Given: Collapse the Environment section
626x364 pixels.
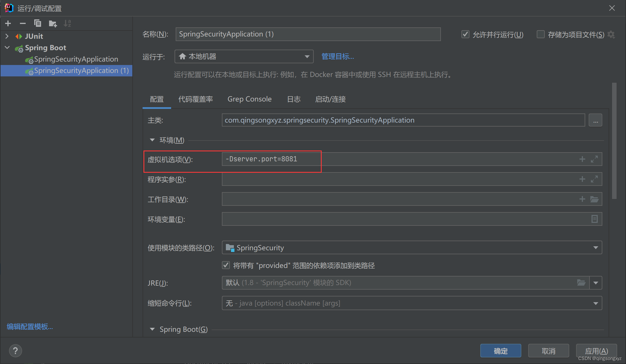Looking at the screenshot, I should [152, 140].
